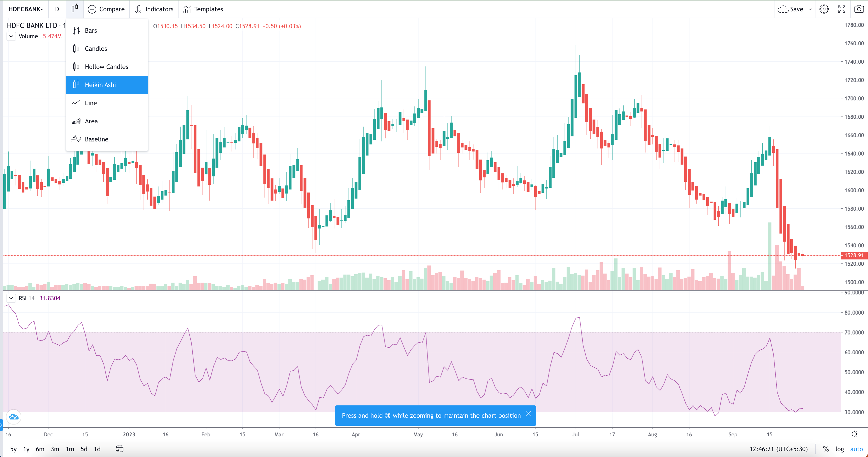
Task: Click the TradingView logo badge
Action: pos(14,417)
